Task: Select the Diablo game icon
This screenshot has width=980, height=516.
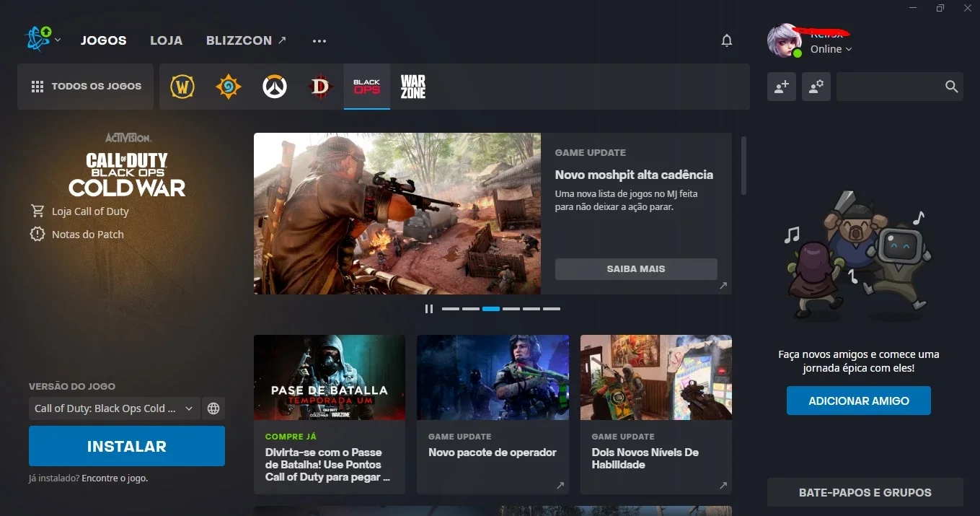Action: click(321, 87)
